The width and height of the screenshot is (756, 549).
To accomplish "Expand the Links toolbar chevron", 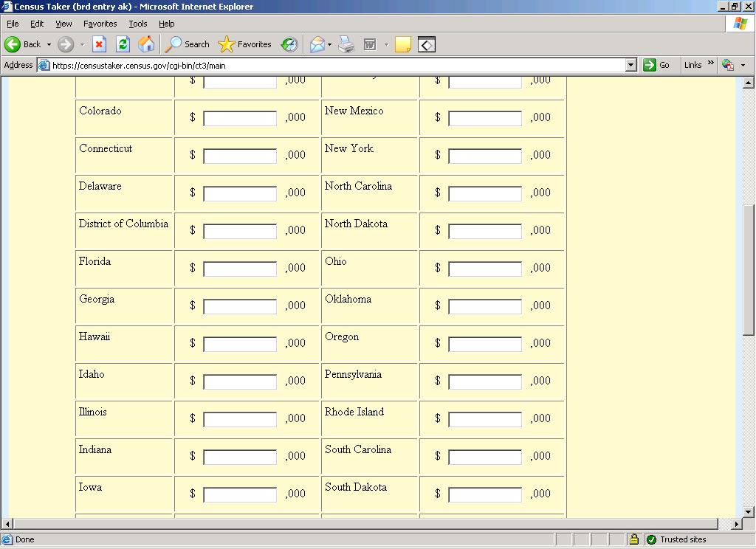I will pyautogui.click(x=710, y=63).
